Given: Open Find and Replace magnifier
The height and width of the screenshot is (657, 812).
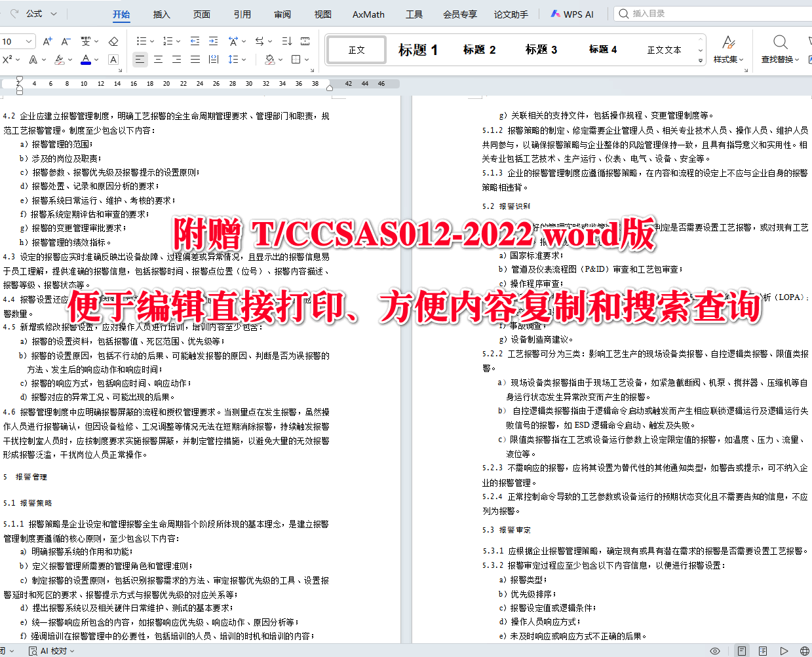Looking at the screenshot, I should point(780,43).
